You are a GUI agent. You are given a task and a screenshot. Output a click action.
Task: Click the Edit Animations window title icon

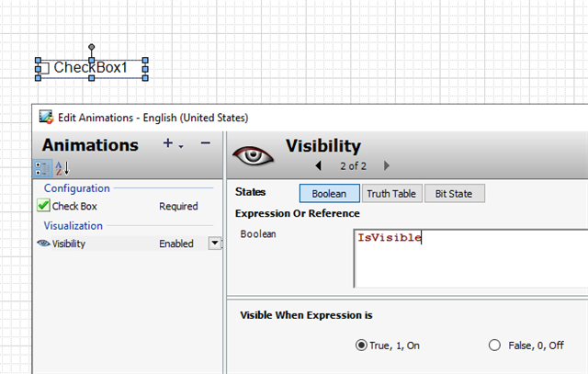(x=46, y=117)
